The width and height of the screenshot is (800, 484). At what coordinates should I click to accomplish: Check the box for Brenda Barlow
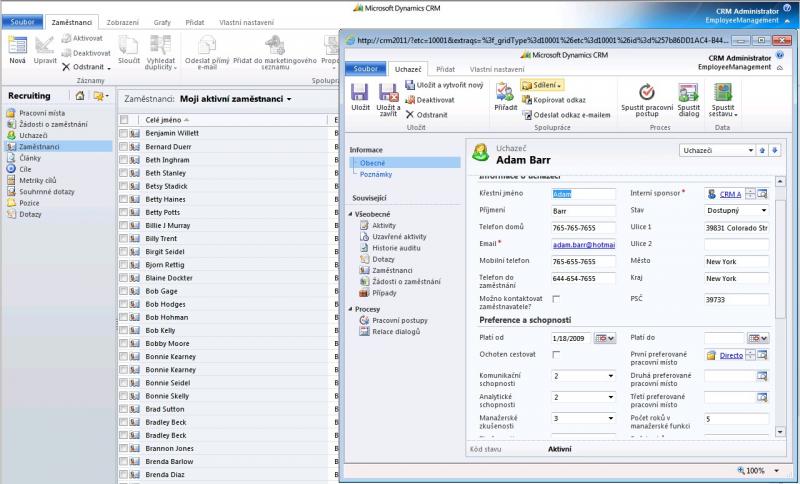pos(123,461)
